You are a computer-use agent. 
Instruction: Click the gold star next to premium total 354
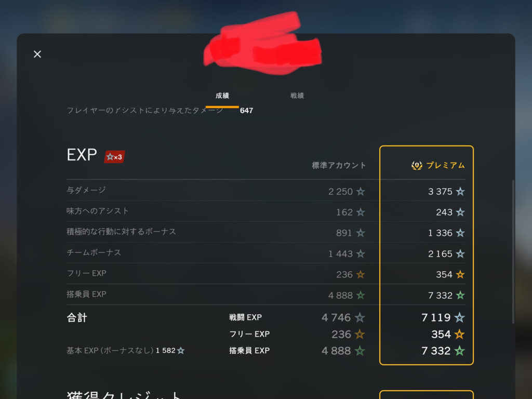[x=459, y=334]
